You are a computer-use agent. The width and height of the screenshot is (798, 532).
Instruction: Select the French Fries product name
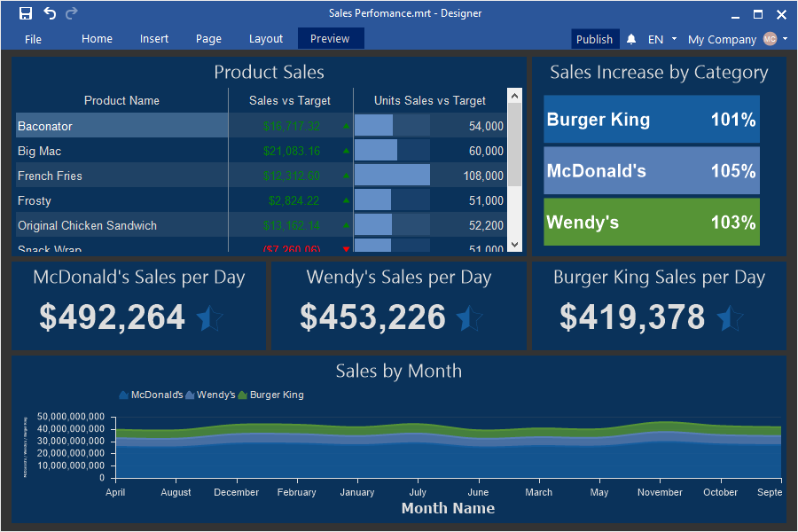pyautogui.click(x=50, y=176)
